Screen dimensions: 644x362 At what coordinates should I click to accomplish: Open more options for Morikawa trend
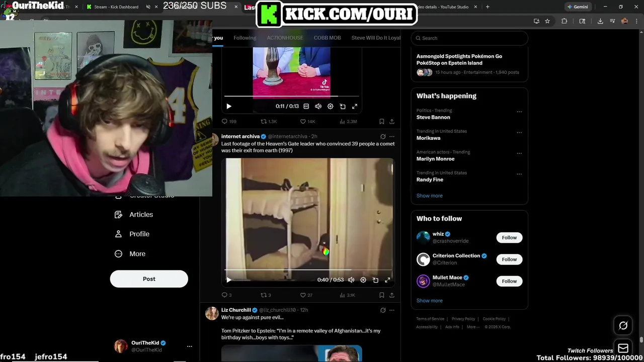coord(519,133)
